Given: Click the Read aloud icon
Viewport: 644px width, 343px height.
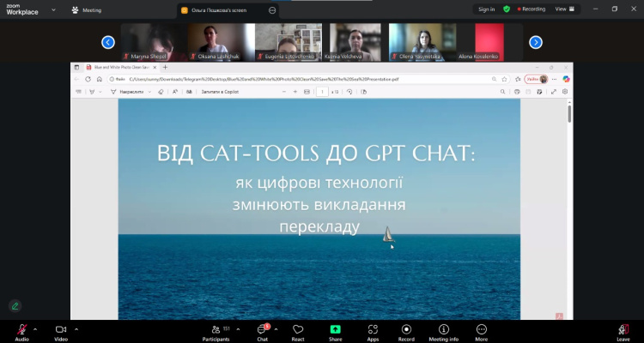Looking at the screenshot, I should (x=175, y=92).
